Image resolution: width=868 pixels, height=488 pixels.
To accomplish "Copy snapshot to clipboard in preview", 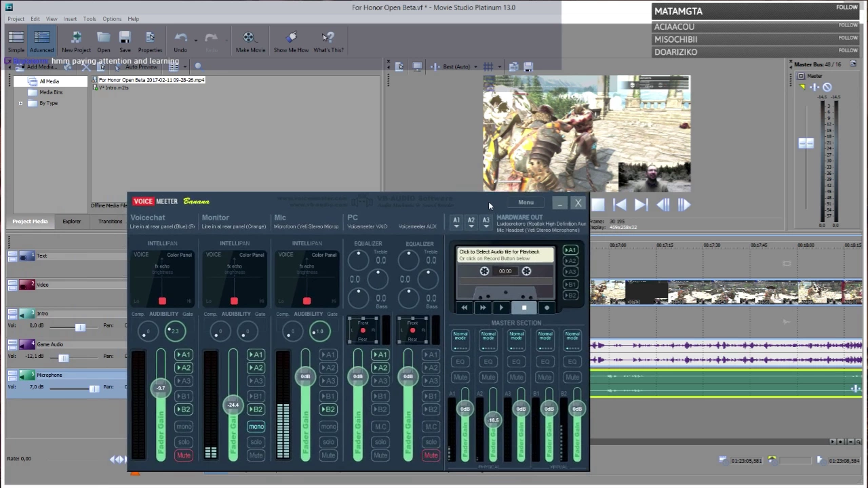I will coord(513,66).
